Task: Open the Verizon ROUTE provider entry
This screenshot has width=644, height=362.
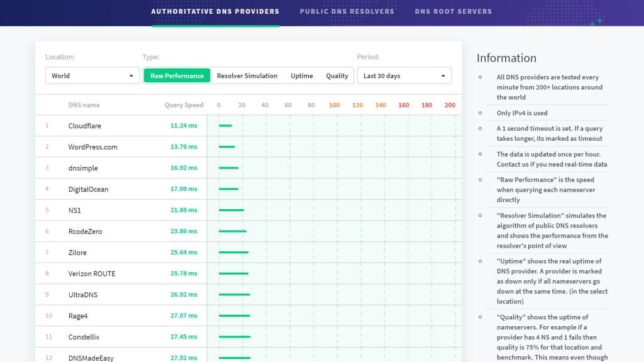Action: coord(92,273)
